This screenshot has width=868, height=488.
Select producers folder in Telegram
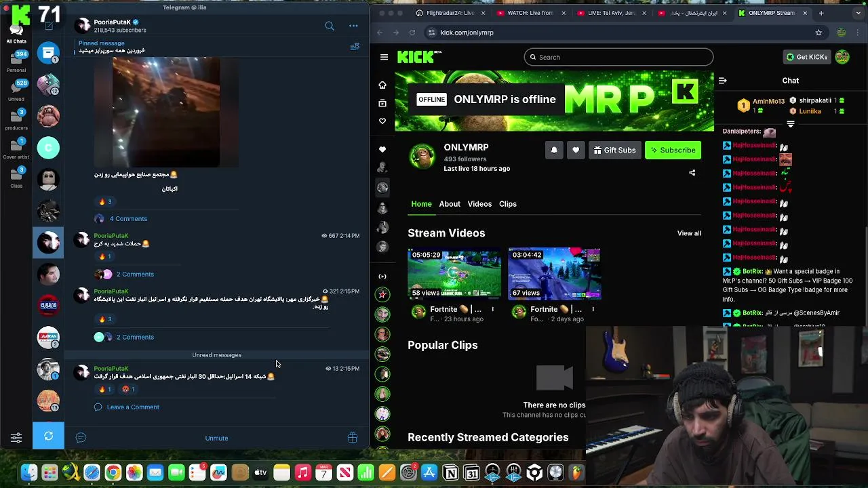pyautogui.click(x=16, y=119)
